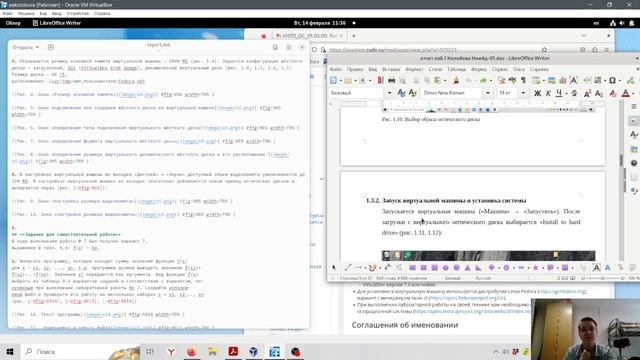Click Strikethrough icon in formatting toolbar
640x360 pixels.
(x=574, y=93)
